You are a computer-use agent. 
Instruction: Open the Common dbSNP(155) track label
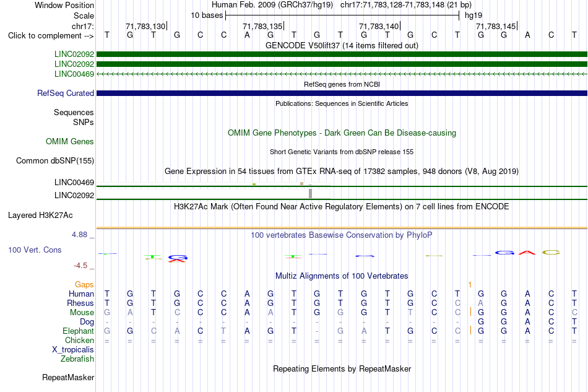coord(54,160)
